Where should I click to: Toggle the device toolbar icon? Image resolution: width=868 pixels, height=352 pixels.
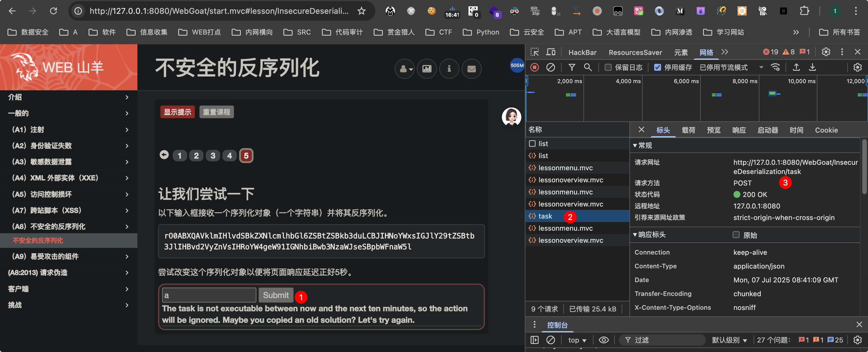(x=551, y=52)
